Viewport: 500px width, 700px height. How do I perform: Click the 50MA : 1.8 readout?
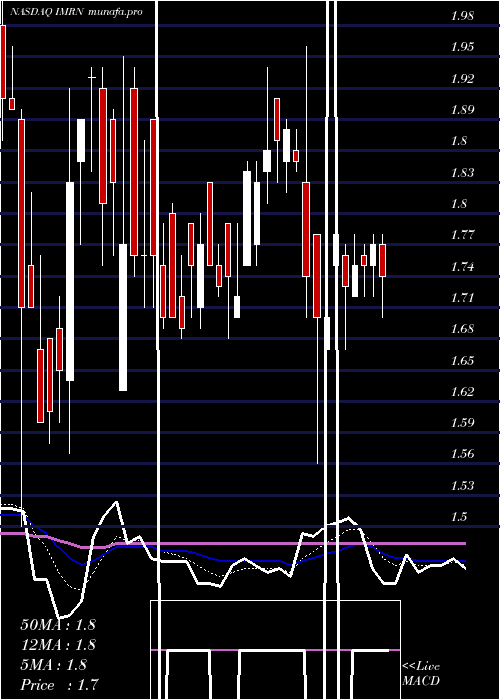[x=58, y=625]
